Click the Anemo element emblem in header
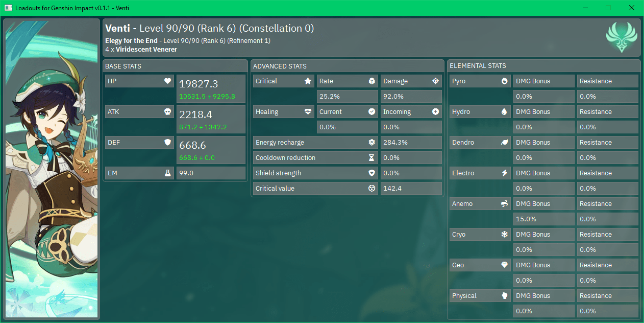The height and width of the screenshot is (323, 644). coord(621,38)
